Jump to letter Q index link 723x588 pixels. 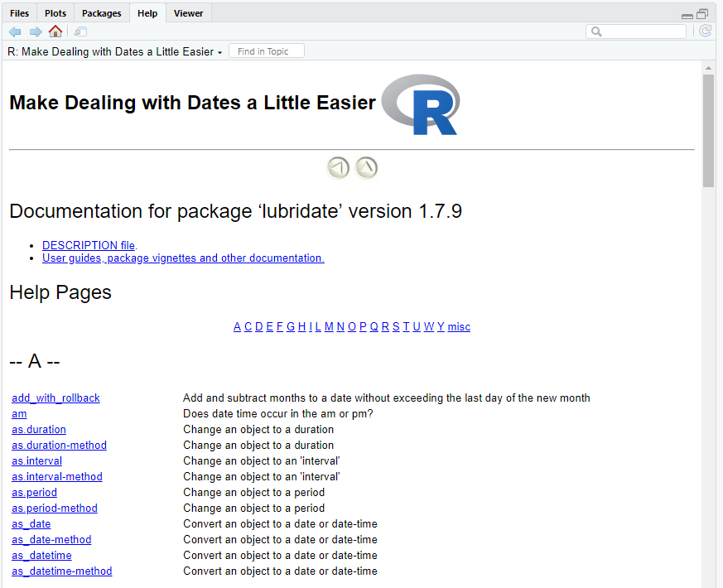click(374, 326)
